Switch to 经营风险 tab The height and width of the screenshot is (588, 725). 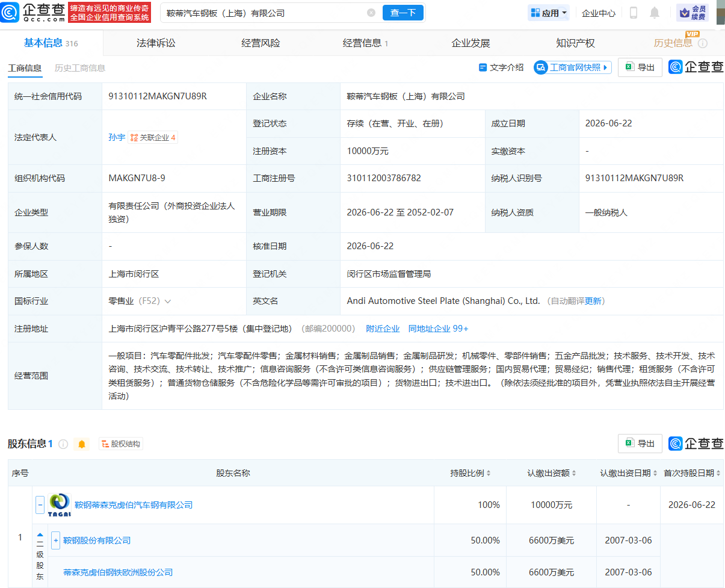tap(261, 43)
